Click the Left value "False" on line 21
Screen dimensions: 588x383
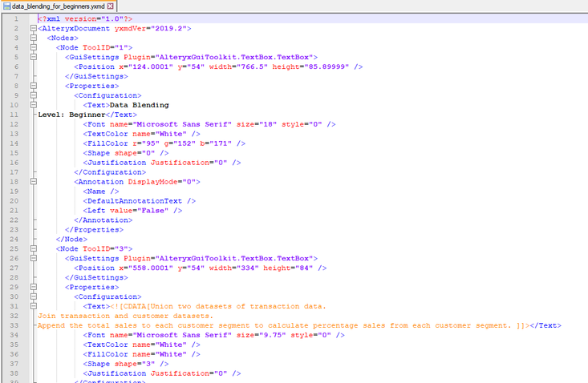(x=153, y=211)
